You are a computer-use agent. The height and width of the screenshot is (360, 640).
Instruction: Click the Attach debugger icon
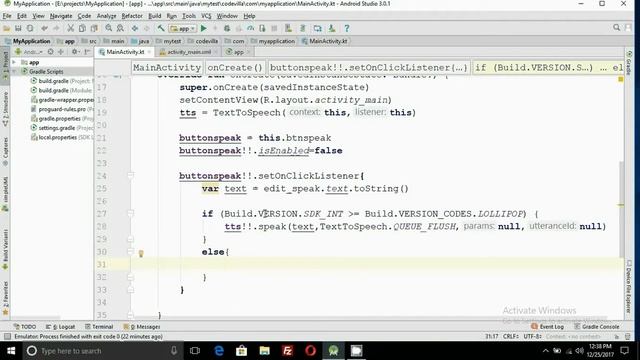coord(262,29)
